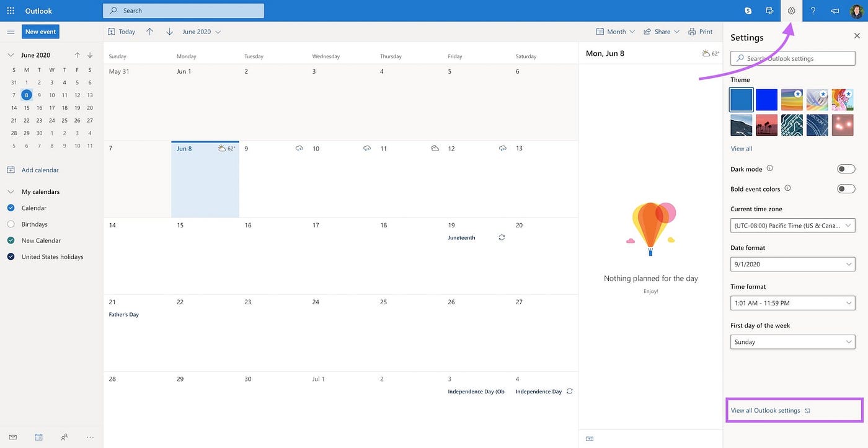Click the down arrow in mini calendar
868x448 pixels.
pyautogui.click(x=90, y=55)
